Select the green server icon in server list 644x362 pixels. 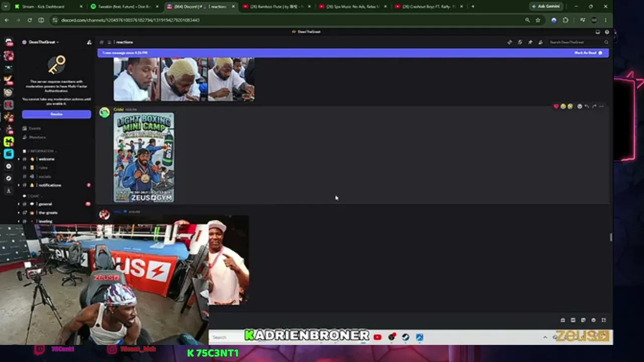coord(9,142)
